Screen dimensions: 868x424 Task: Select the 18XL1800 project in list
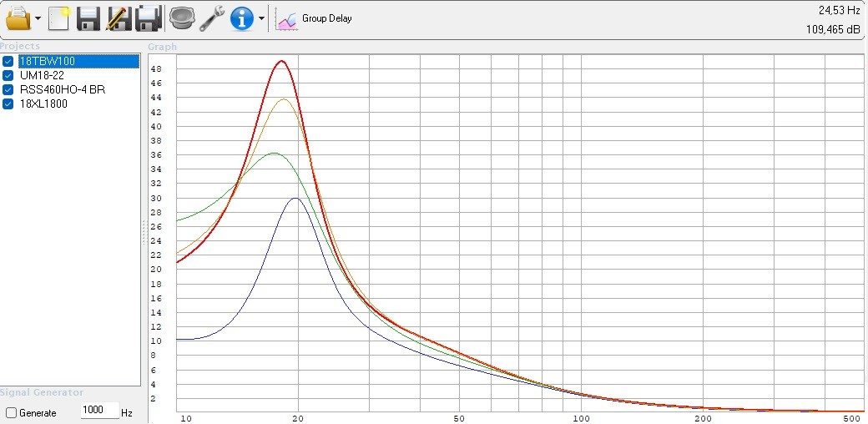[43, 104]
